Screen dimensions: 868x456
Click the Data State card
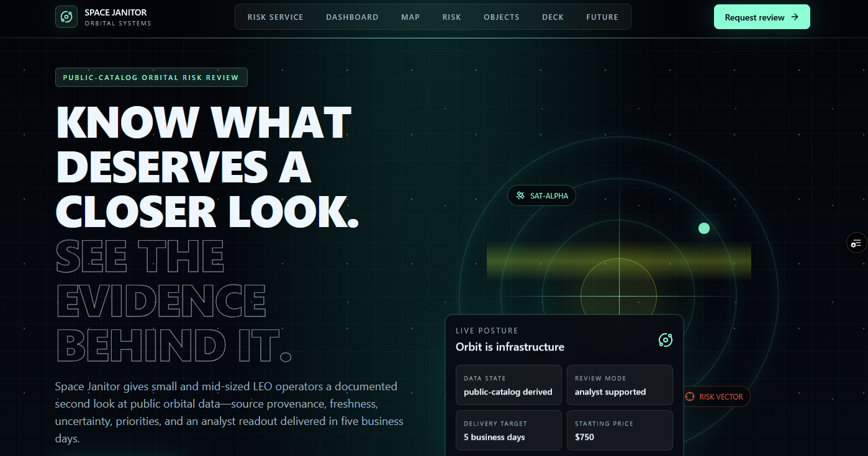(x=509, y=385)
